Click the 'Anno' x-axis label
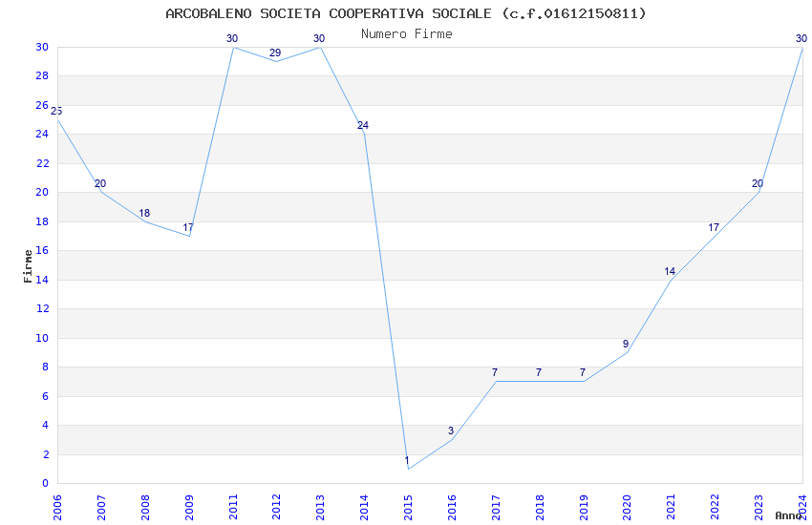 pyautogui.click(x=788, y=515)
